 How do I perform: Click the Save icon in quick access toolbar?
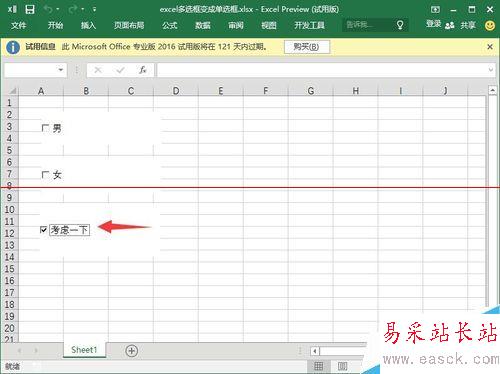(30, 9)
